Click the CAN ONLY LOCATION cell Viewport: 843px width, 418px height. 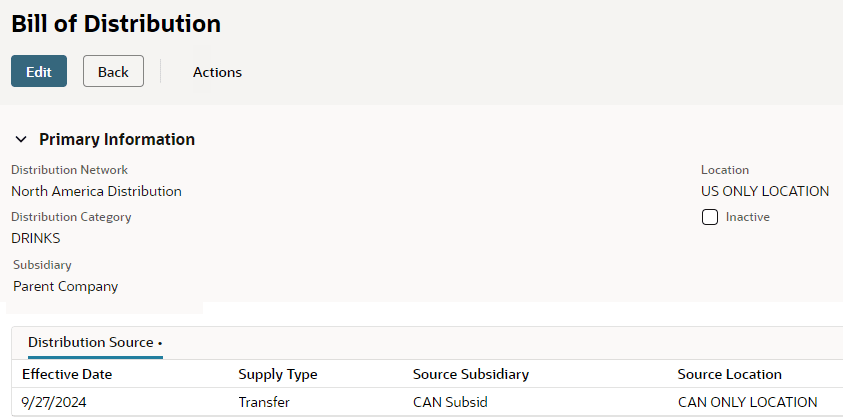[747, 402]
